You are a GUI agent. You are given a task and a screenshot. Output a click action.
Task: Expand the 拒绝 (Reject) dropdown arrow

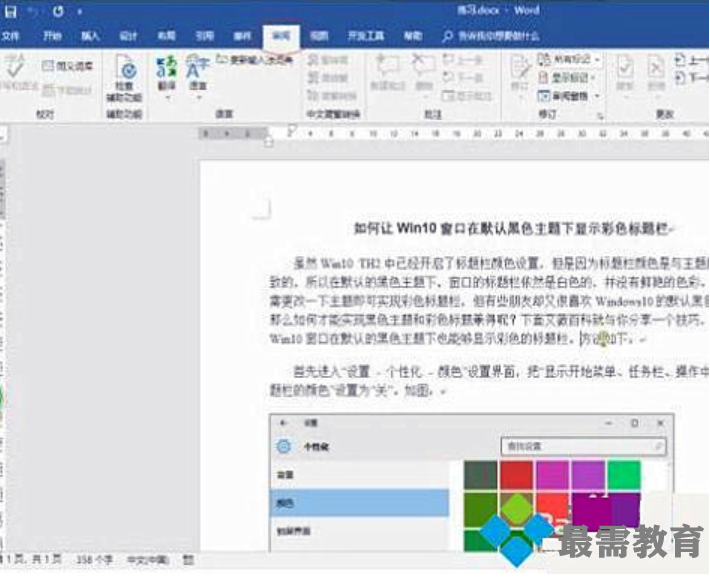[x=656, y=96]
